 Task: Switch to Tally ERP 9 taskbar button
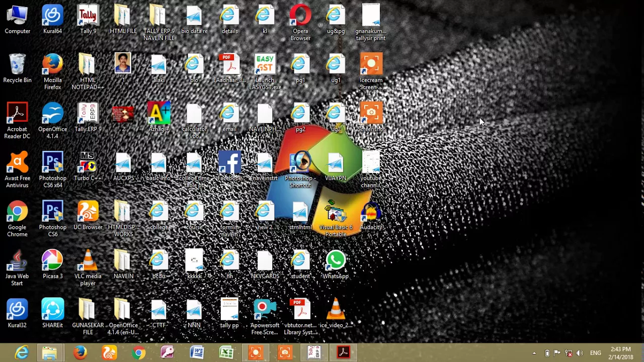314,353
